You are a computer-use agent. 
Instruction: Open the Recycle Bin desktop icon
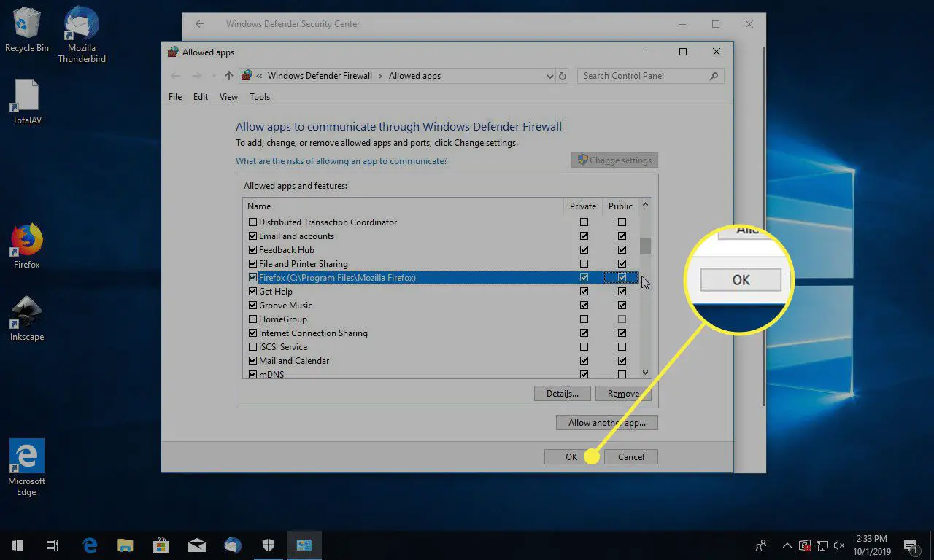pos(27,30)
